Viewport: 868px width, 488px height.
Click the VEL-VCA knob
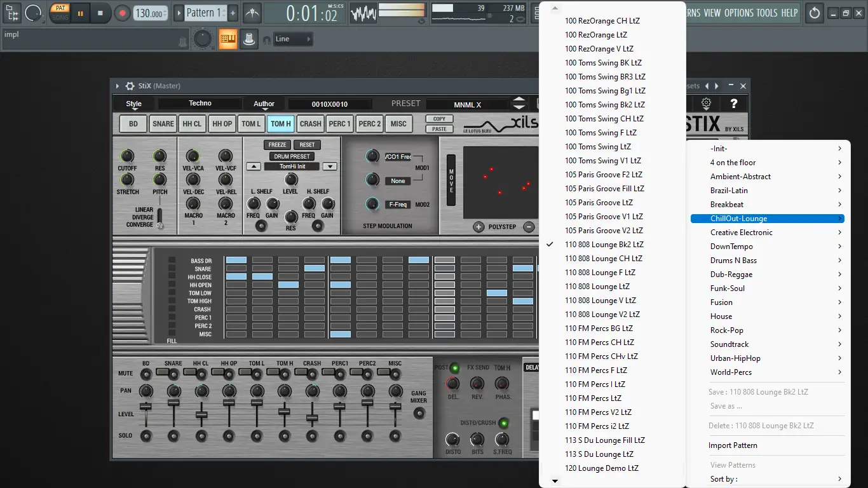(x=193, y=156)
